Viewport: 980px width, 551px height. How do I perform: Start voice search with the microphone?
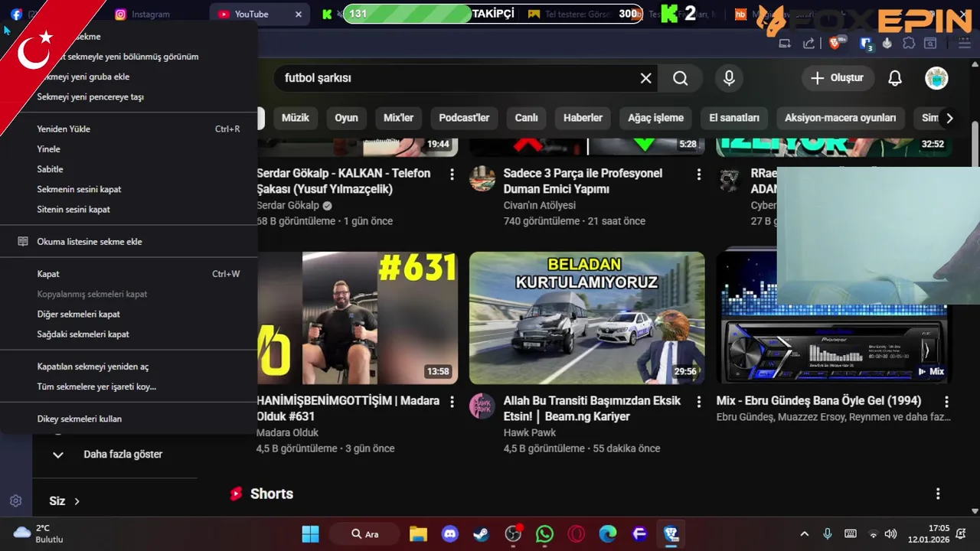tap(729, 78)
